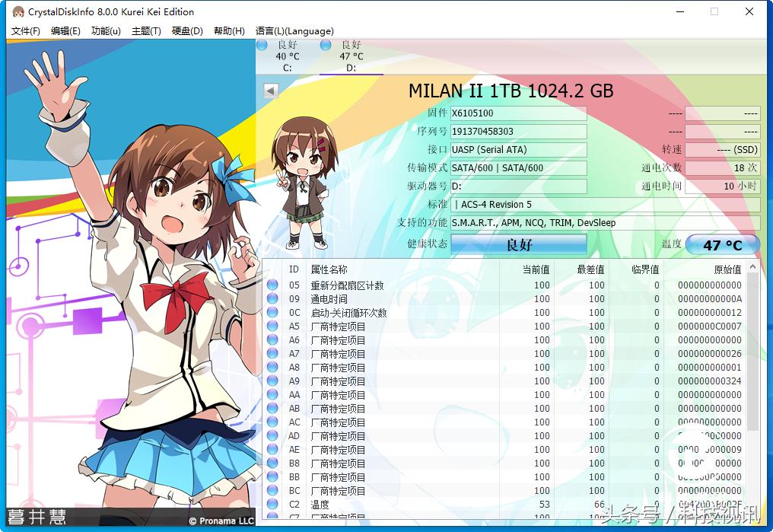Open the 语言(L)(Language) menu
Image resolution: width=773 pixels, height=532 pixels.
(x=294, y=31)
